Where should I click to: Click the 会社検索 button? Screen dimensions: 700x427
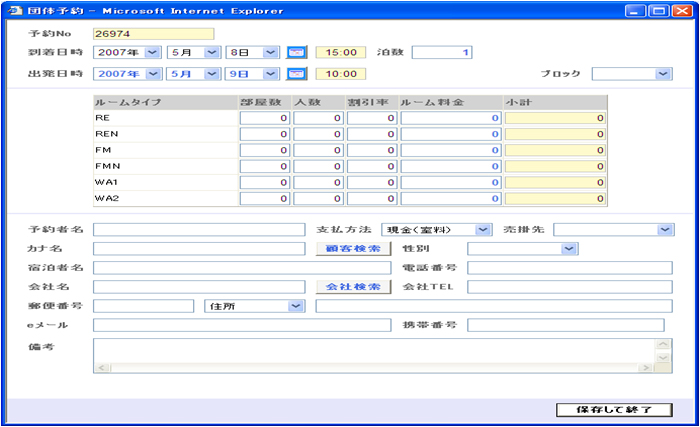pyautogui.click(x=353, y=287)
